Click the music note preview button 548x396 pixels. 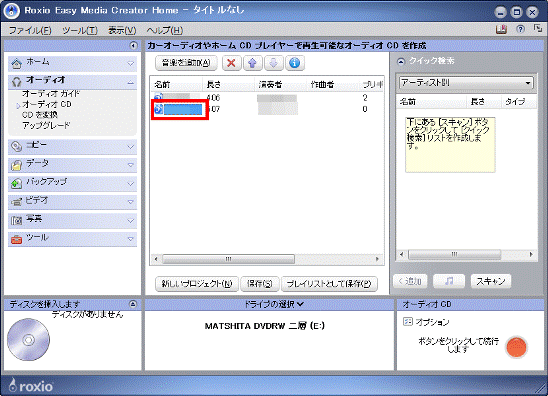pyautogui.click(x=449, y=281)
